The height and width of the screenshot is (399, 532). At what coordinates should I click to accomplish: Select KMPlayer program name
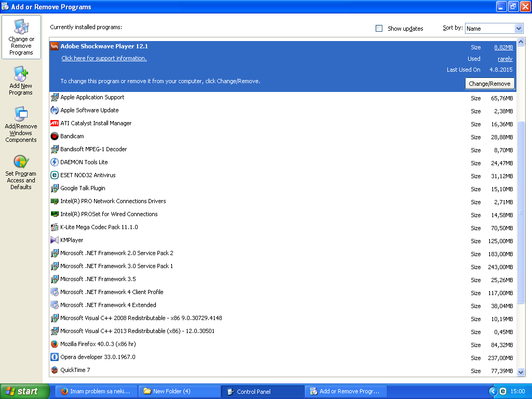(72, 240)
